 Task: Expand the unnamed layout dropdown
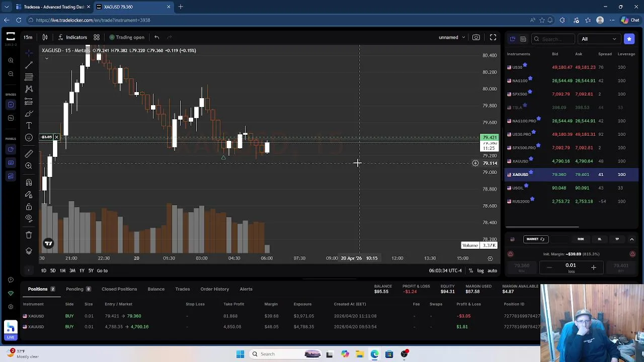pos(452,37)
